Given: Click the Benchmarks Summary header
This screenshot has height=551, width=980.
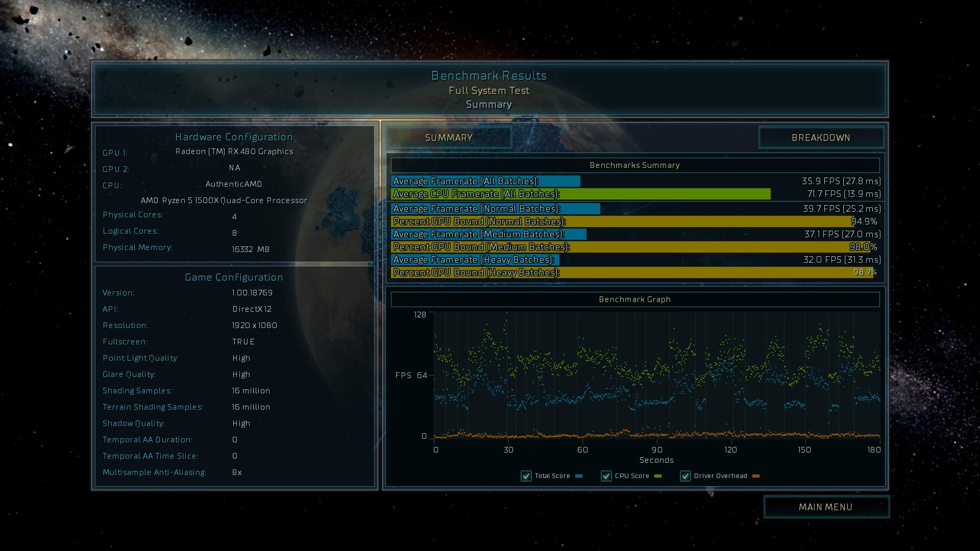Looking at the screenshot, I should pos(635,165).
